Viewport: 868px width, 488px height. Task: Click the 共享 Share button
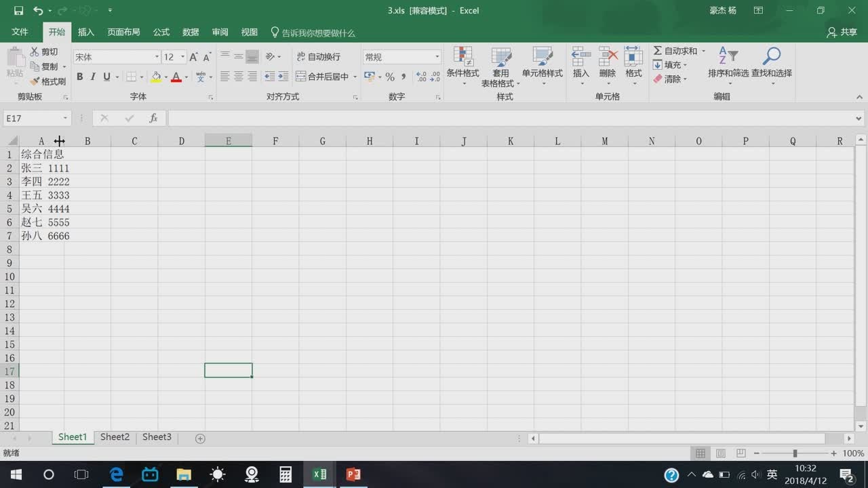point(842,32)
